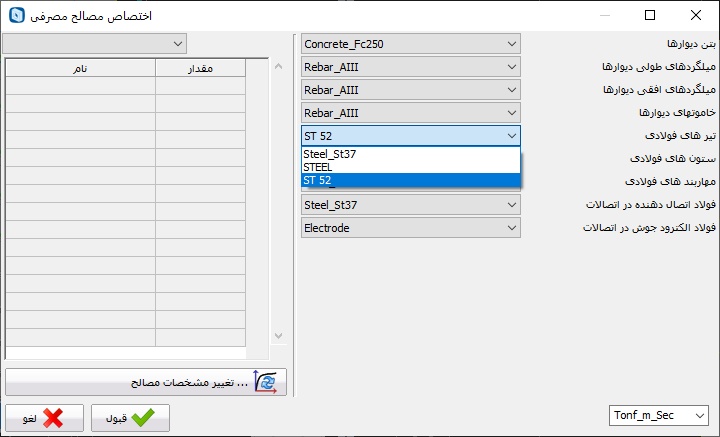Click the table scrollbar down arrow
Image resolution: width=720 pixels, height=437 pixels.
(278, 337)
